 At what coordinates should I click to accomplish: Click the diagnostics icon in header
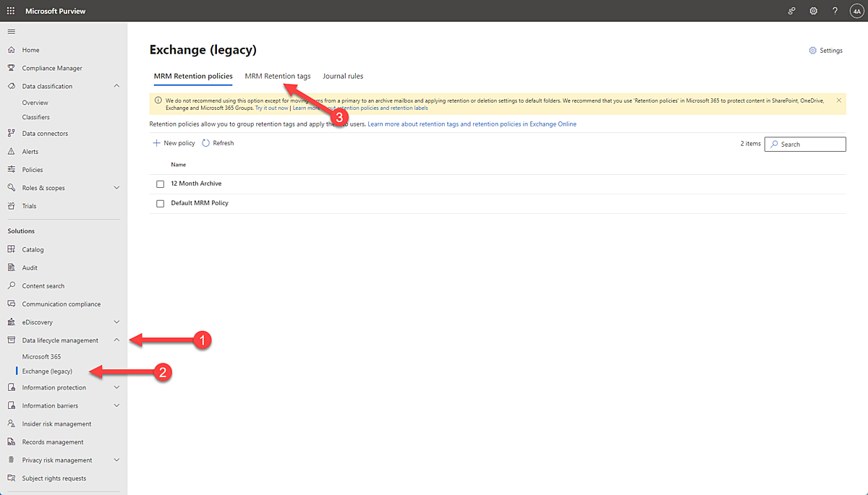(x=792, y=11)
